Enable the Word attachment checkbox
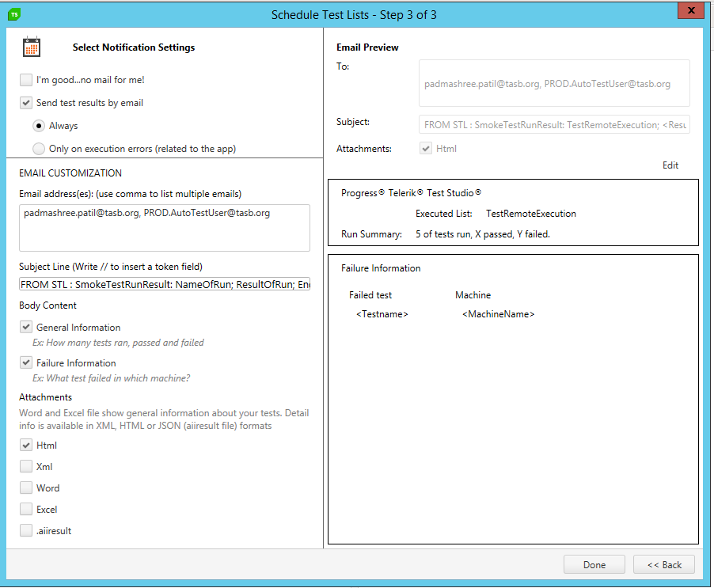The width and height of the screenshot is (714, 588). pos(27,488)
